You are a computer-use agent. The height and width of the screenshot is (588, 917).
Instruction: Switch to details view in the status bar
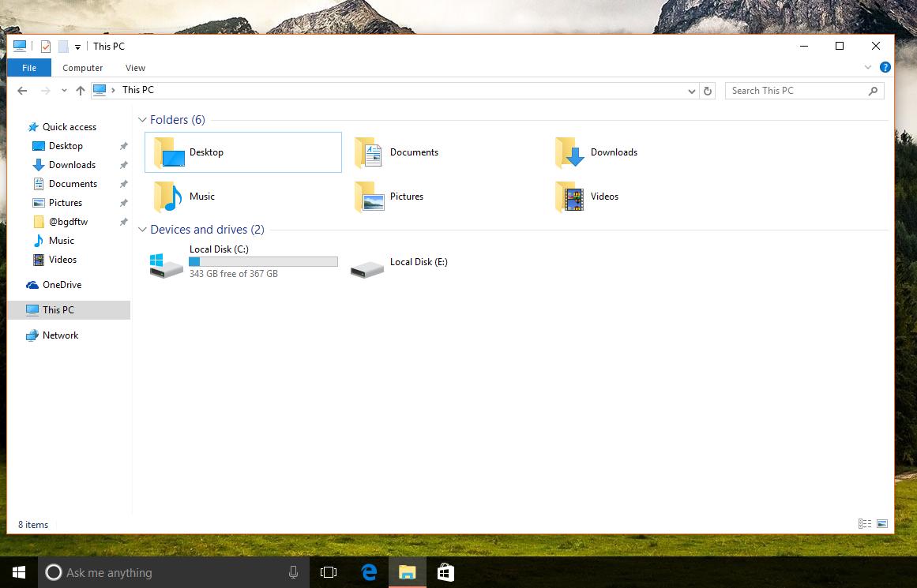(865, 523)
